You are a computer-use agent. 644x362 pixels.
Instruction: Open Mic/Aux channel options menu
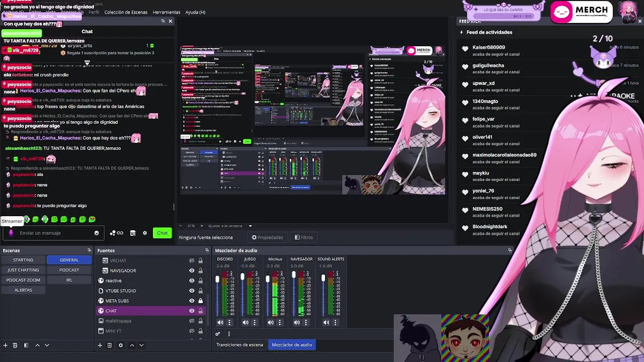[280, 322]
